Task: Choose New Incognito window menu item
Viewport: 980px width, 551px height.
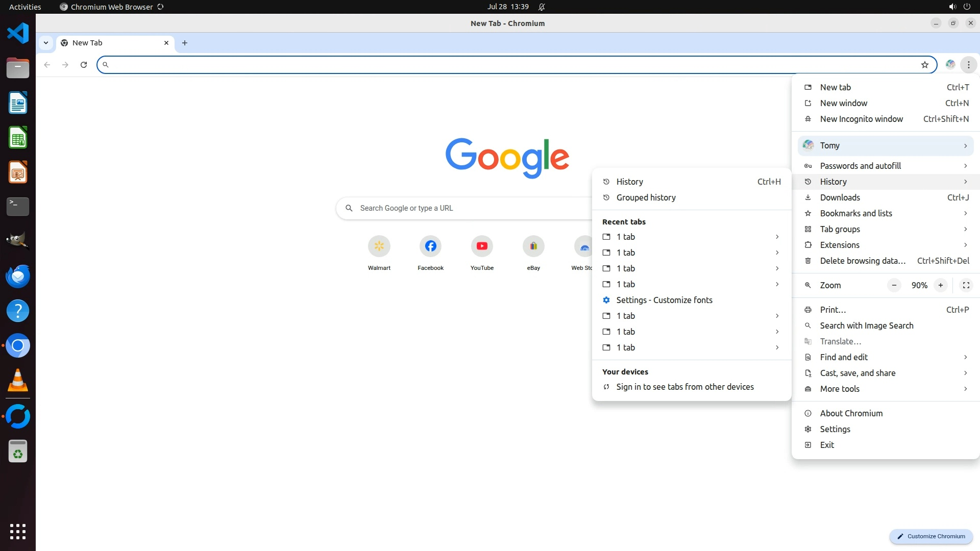Action: [861, 119]
